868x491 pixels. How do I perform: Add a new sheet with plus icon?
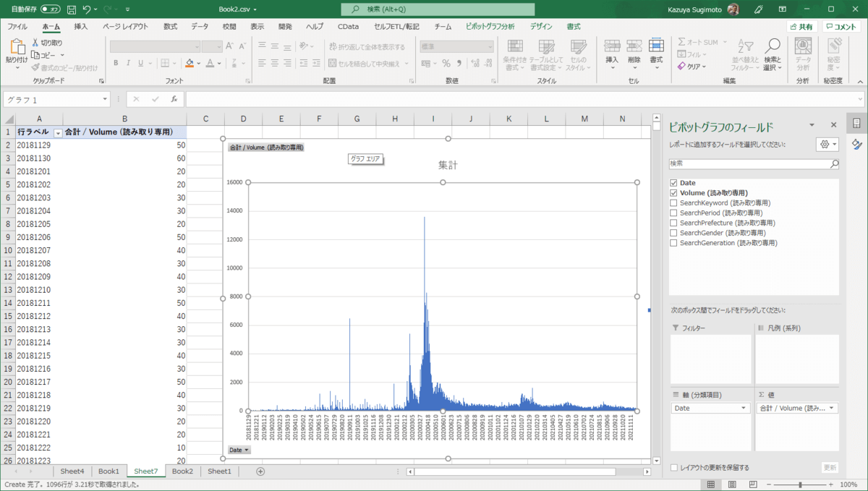pos(260,471)
